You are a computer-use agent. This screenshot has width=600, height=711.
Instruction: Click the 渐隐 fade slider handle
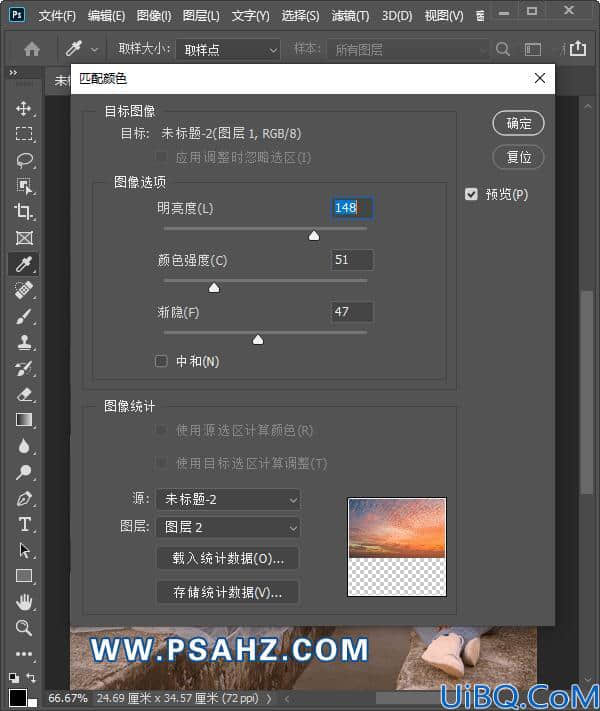[x=258, y=340]
